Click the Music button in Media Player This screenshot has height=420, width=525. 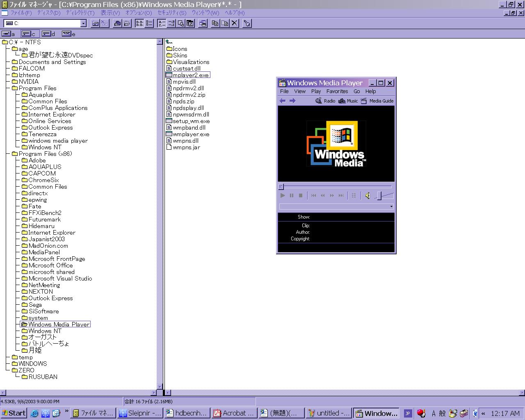(348, 101)
